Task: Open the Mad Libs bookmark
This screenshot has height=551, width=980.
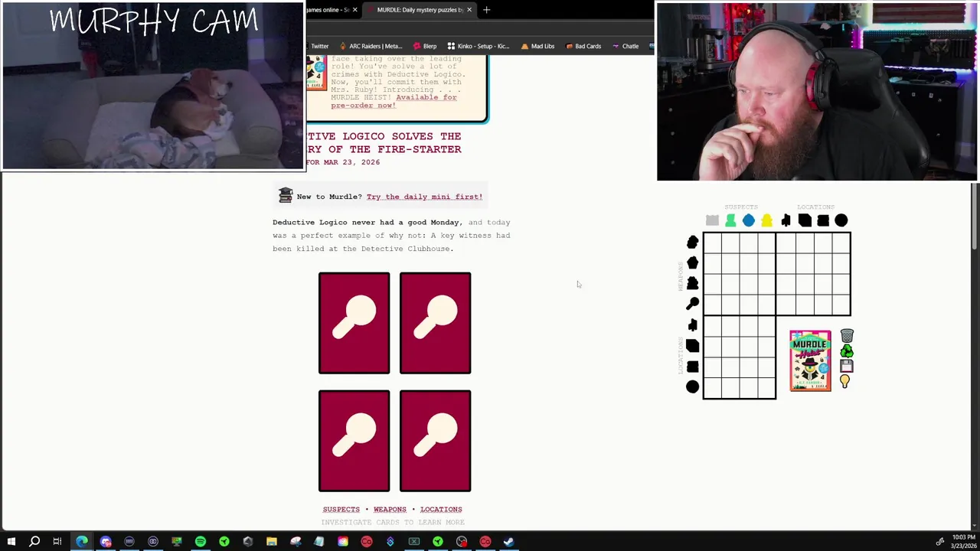Action: pos(537,46)
